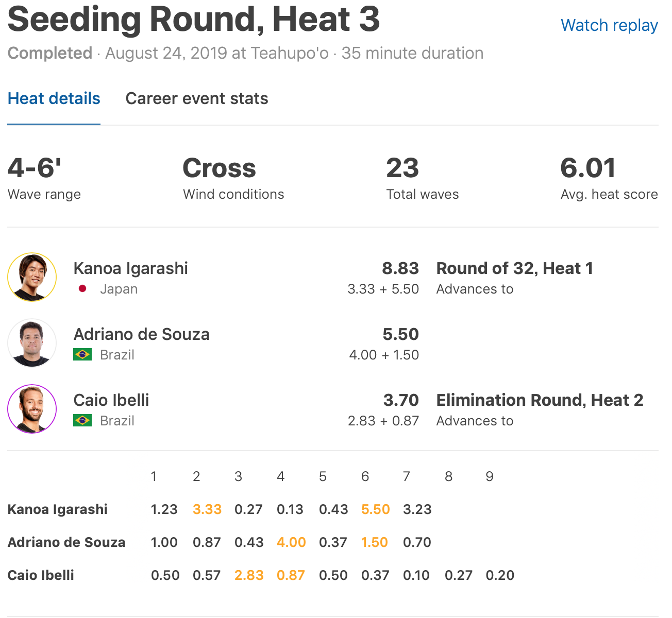672x618 pixels.
Task: Click Caio Ibelli's profile photo
Action: [32, 409]
